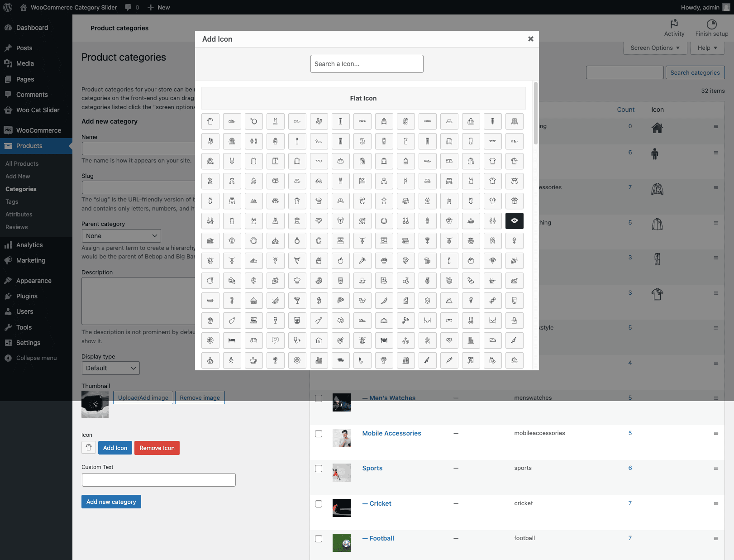This screenshot has width=734, height=560.
Task: Select the beer mug icon
Action: pyautogui.click(x=427, y=261)
